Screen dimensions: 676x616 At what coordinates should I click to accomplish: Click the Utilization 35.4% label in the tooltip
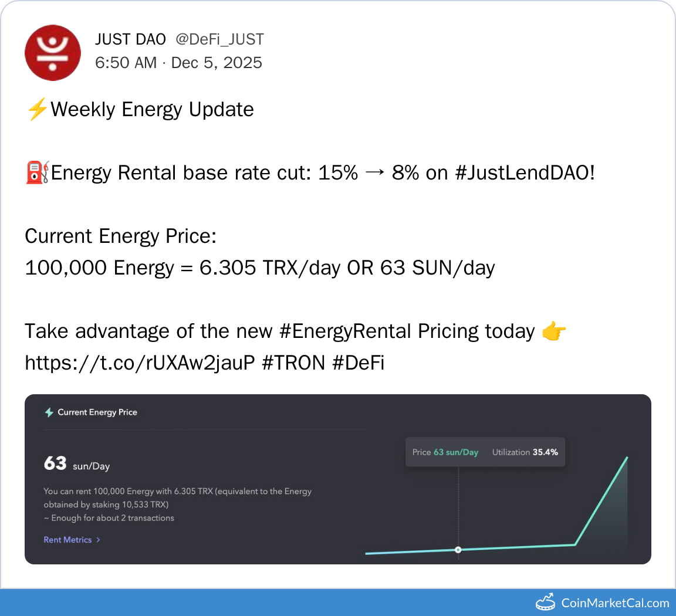pos(525,452)
